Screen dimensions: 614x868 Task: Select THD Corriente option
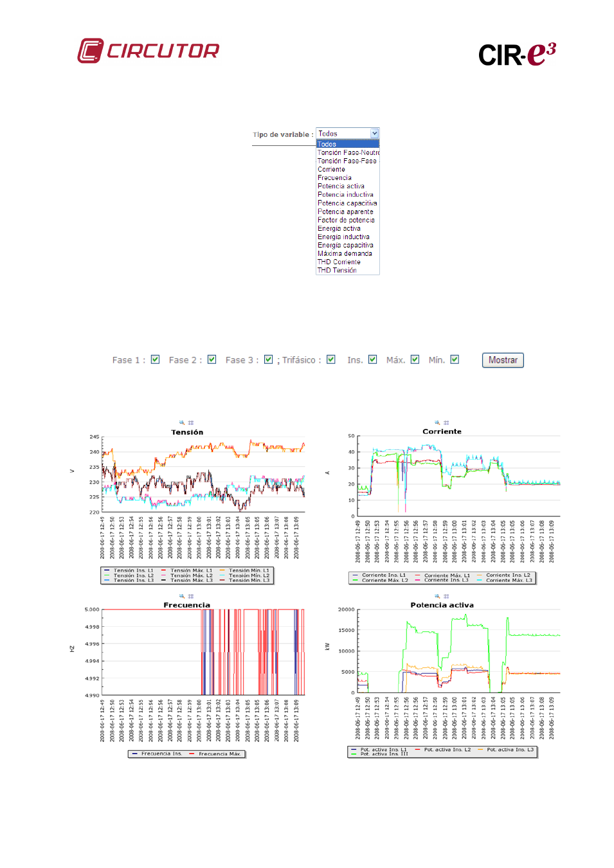click(x=348, y=262)
